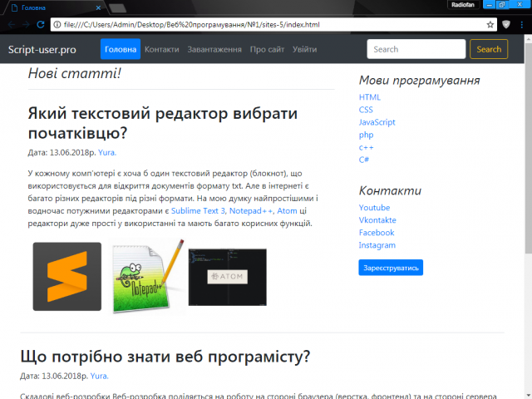The height and width of the screenshot is (399, 532).
Task: Open the browser three-dot menu
Action: (522, 24)
